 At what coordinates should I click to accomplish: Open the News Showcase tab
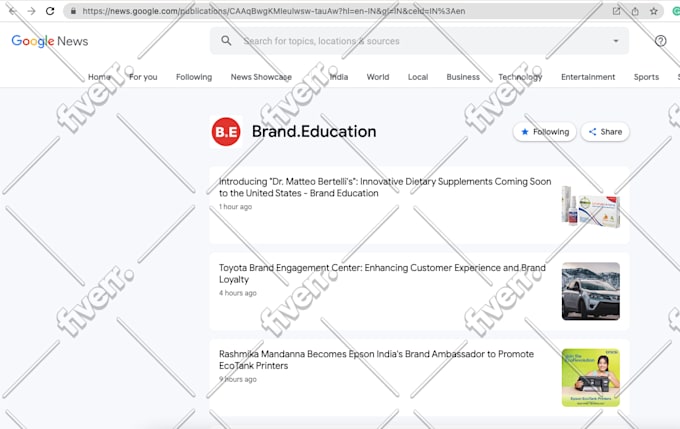click(261, 77)
